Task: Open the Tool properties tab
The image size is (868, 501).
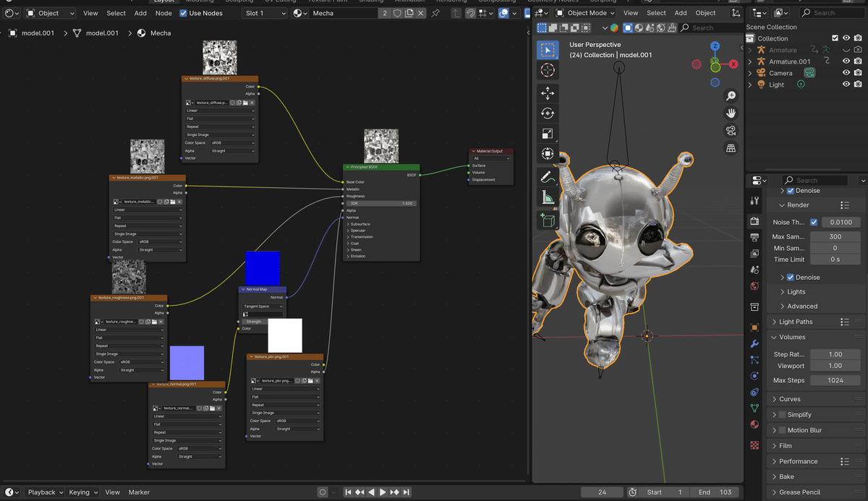Action: (755, 200)
